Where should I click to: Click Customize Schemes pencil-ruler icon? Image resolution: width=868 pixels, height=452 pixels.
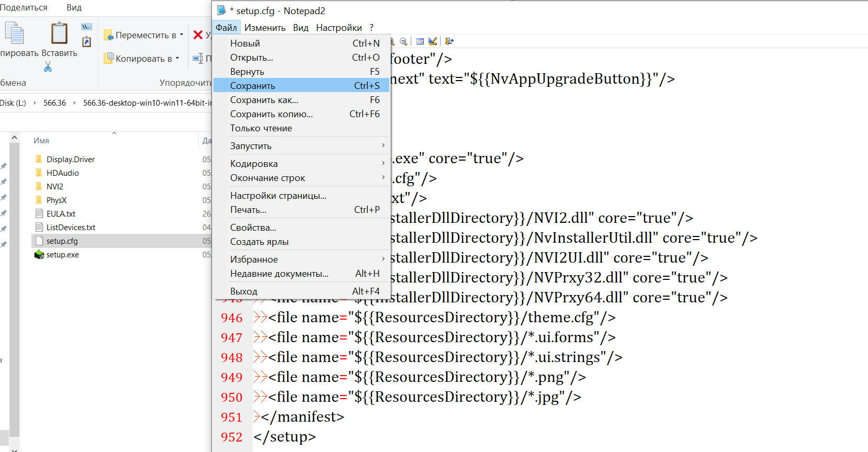pos(433,41)
